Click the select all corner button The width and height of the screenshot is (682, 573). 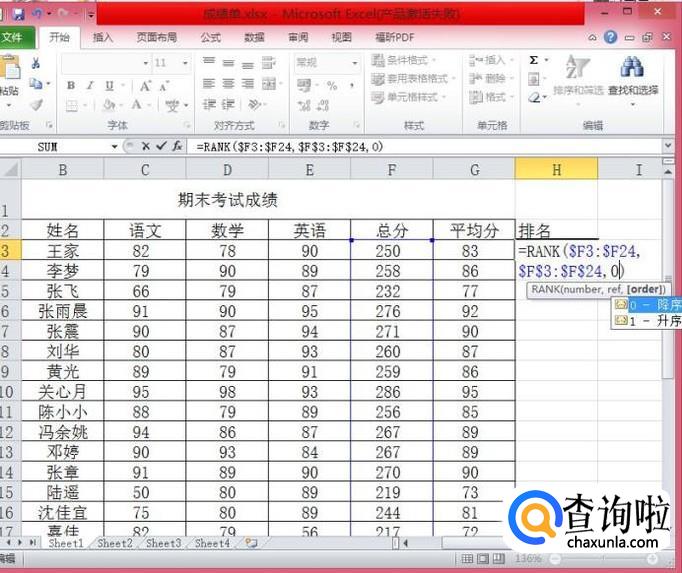pos(10,169)
